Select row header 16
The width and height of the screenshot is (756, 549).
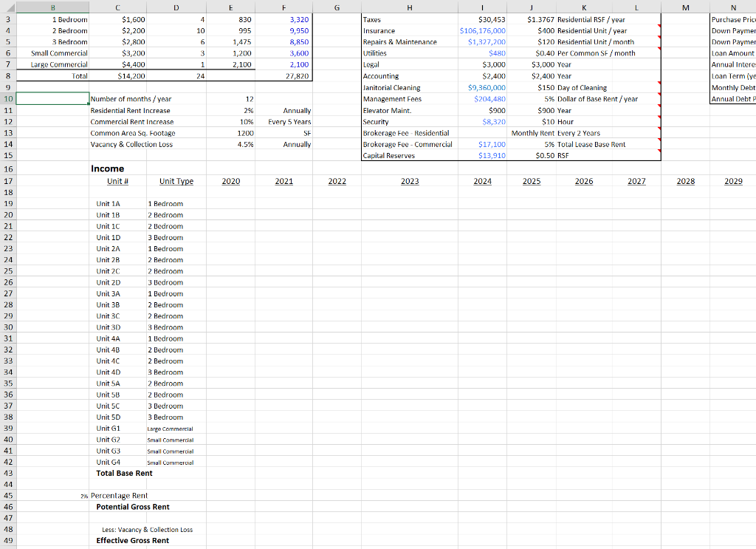tap(8, 169)
